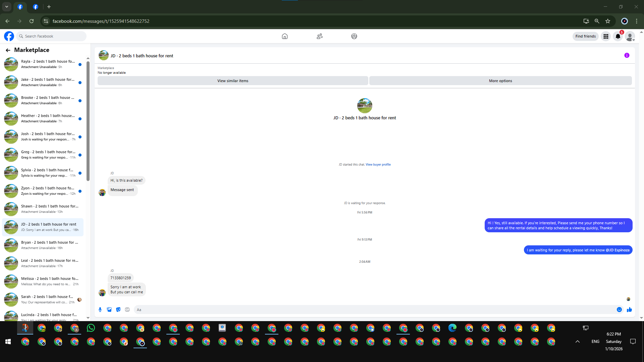The width and height of the screenshot is (644, 362).
Task: Go to the Facebook Home tab
Action: (284, 36)
